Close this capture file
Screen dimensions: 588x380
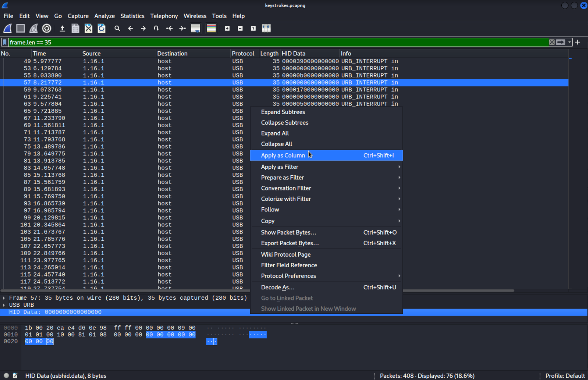[89, 28]
